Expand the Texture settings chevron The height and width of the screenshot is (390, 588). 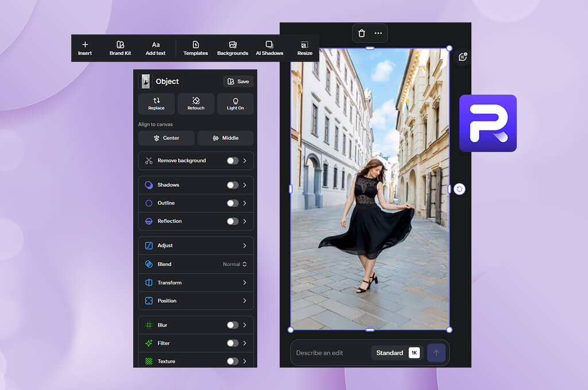coord(245,361)
